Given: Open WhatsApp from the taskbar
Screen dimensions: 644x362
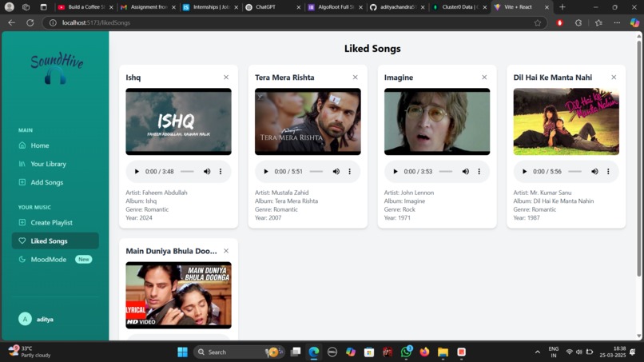Looking at the screenshot, I should tap(406, 352).
